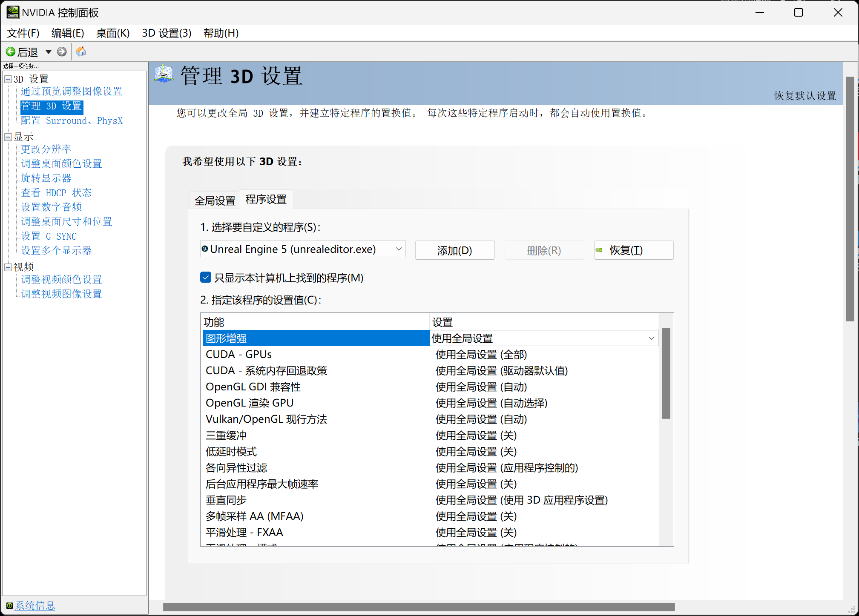Viewport: 859px width, 616px height.
Task: Click the Forward arrow toolbar icon
Action: [62, 52]
